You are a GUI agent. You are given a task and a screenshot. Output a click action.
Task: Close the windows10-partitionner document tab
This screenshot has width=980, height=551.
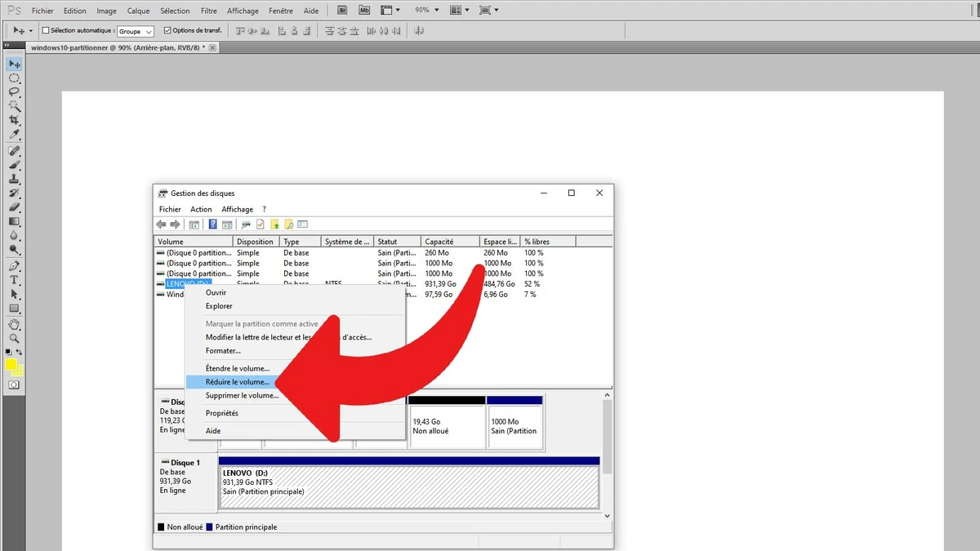click(x=213, y=48)
